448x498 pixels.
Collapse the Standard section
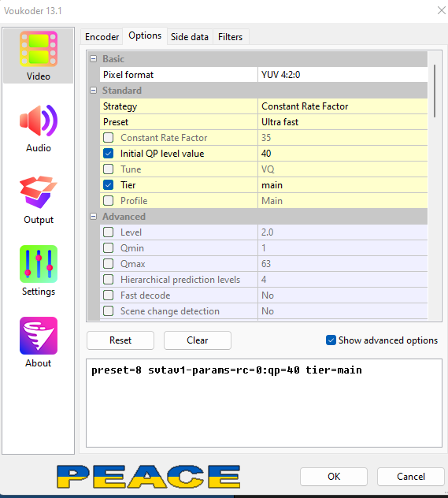93,90
